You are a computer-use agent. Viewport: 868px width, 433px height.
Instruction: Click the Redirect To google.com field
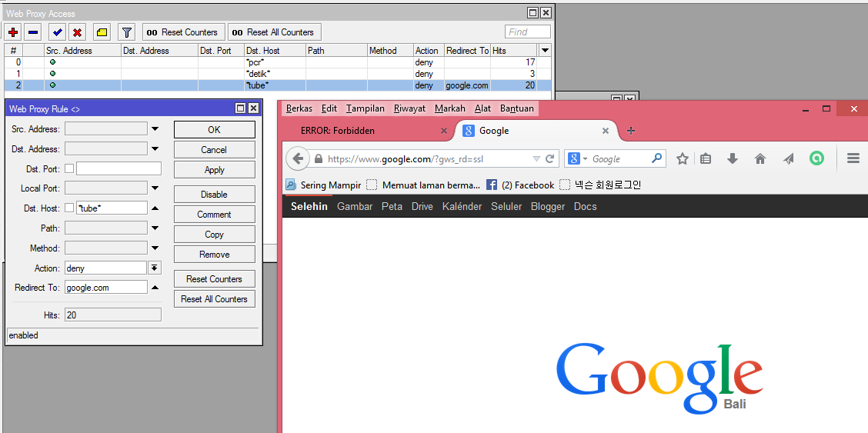[106, 288]
